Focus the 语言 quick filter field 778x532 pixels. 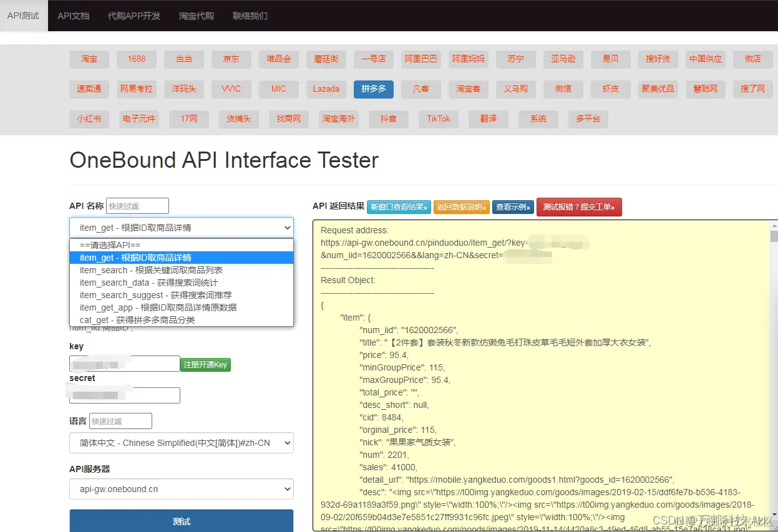pos(120,421)
